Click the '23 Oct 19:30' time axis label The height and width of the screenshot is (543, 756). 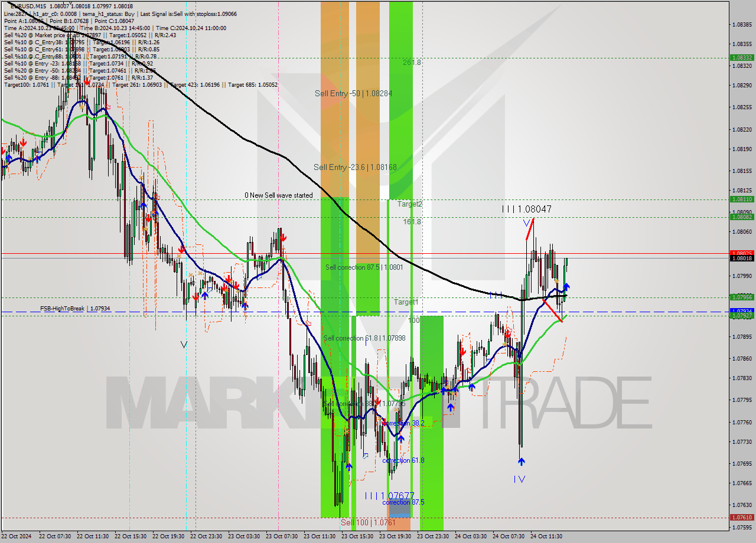pos(395,537)
